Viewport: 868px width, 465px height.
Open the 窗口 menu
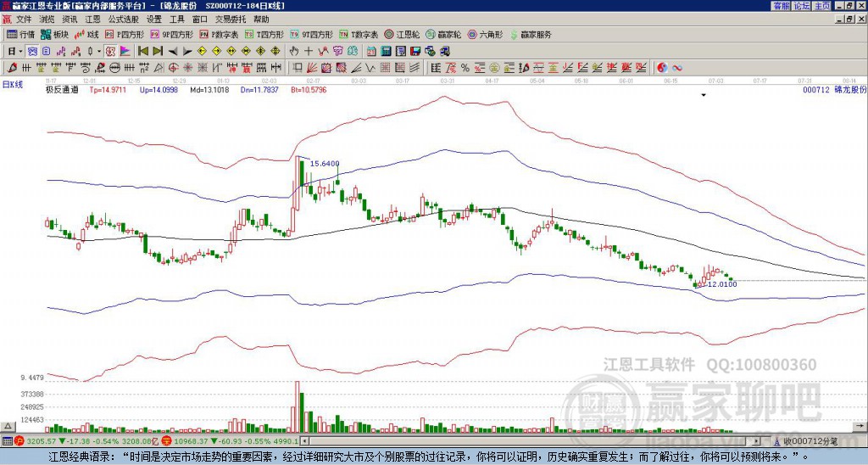(200, 20)
